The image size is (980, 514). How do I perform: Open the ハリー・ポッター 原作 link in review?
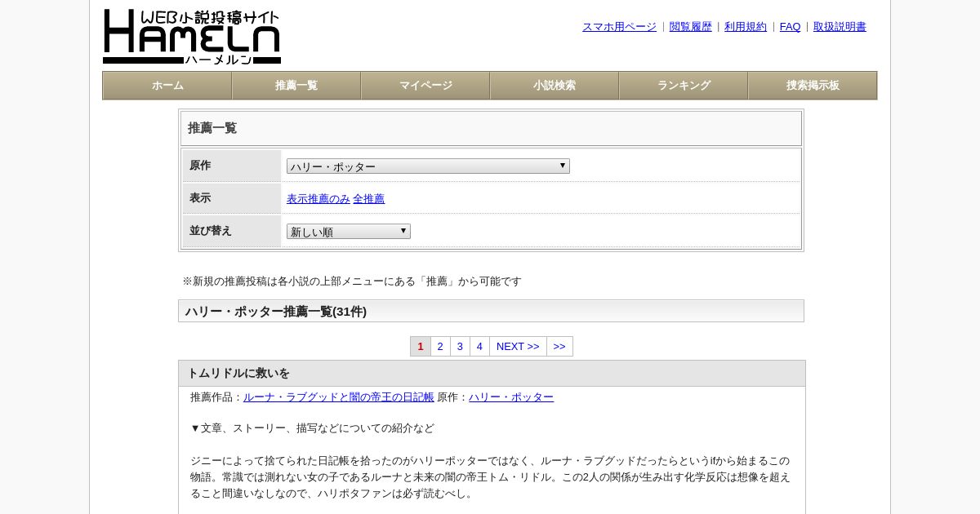click(511, 397)
